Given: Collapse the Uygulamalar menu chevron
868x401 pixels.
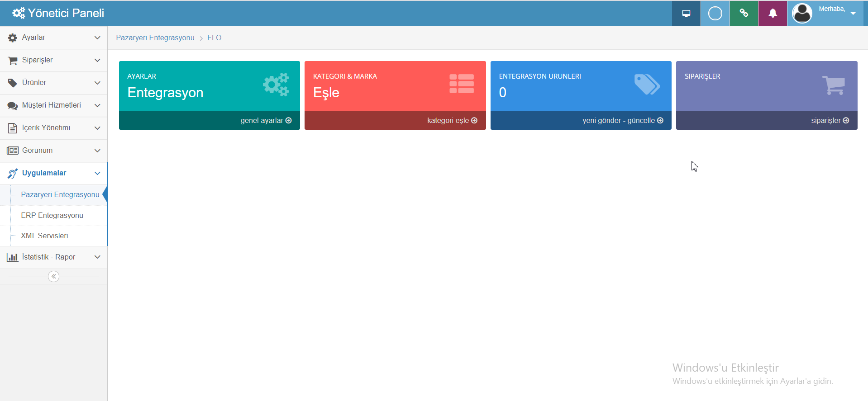Looking at the screenshot, I should tap(97, 173).
